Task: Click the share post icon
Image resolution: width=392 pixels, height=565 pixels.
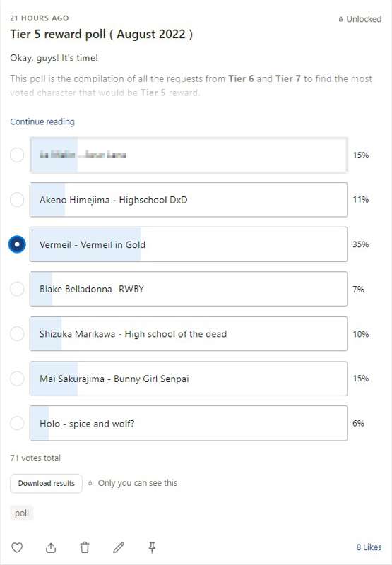Action: pyautogui.click(x=51, y=547)
